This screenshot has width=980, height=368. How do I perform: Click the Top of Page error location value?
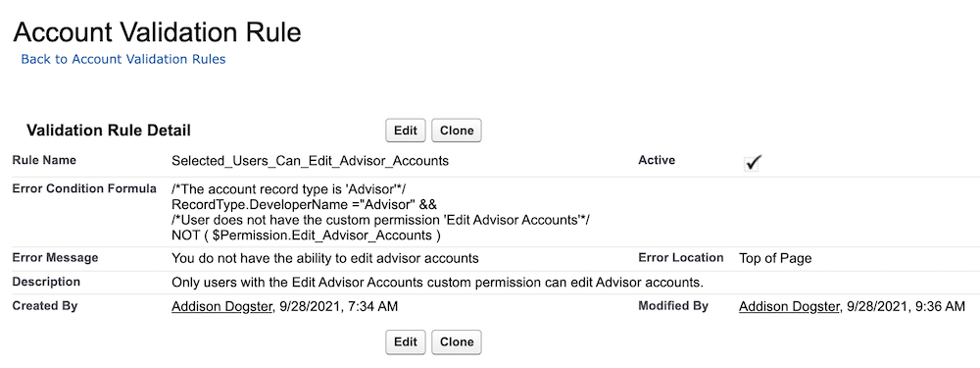[775, 258]
